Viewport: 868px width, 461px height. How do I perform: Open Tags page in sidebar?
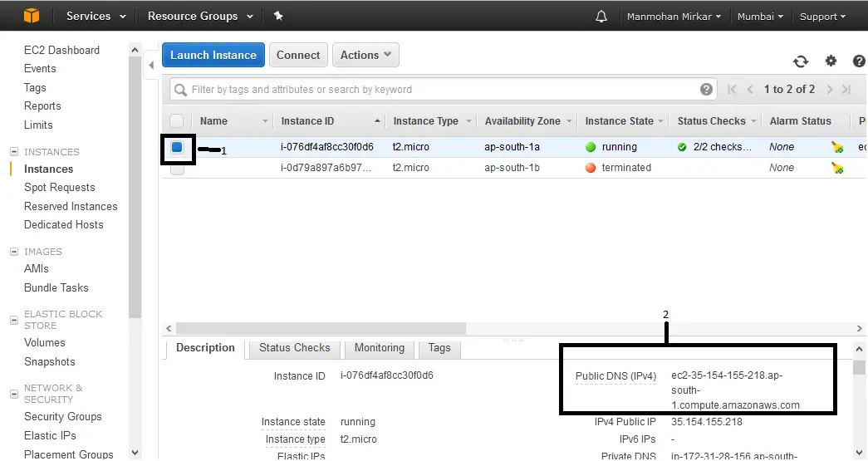35,87
